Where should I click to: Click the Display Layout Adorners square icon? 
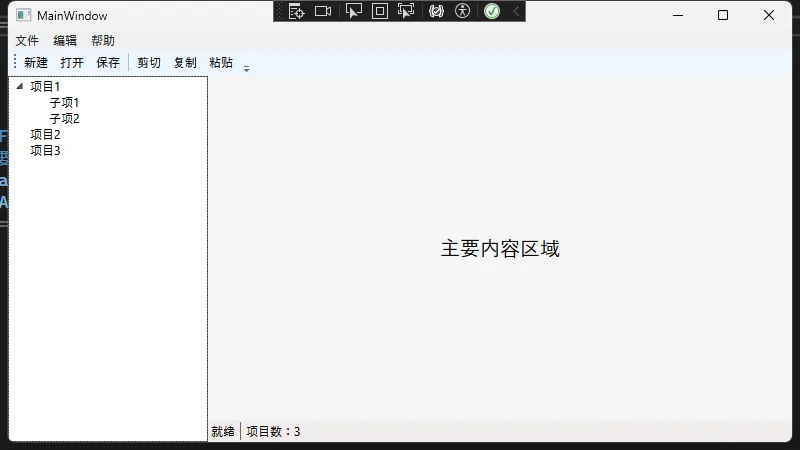click(380, 11)
